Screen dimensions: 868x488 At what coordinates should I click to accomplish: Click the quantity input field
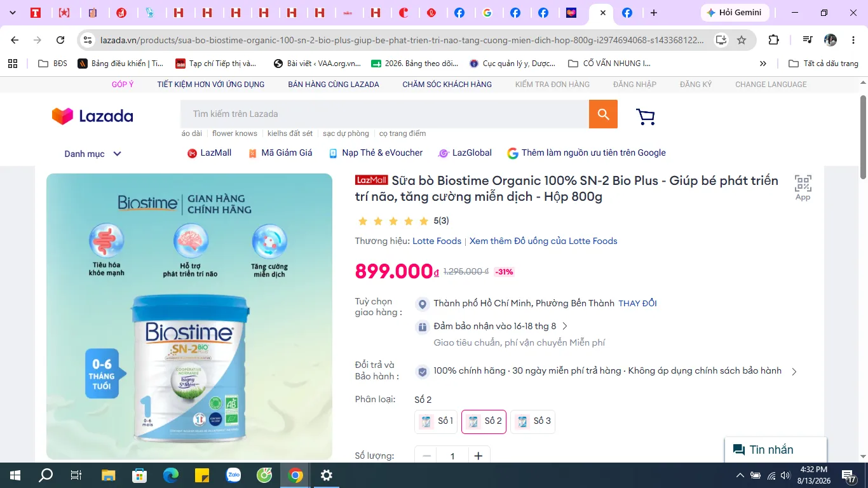tap(452, 456)
